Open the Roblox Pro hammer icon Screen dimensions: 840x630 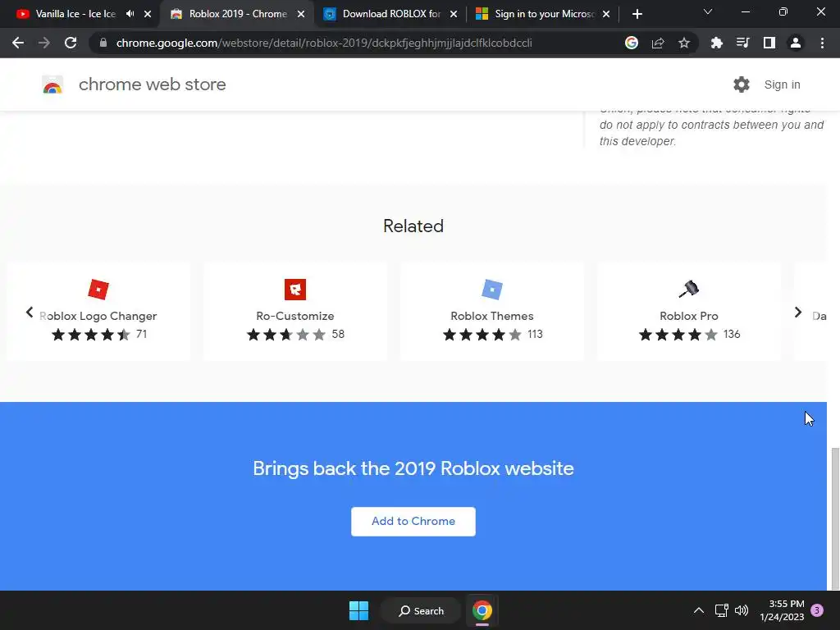(689, 290)
